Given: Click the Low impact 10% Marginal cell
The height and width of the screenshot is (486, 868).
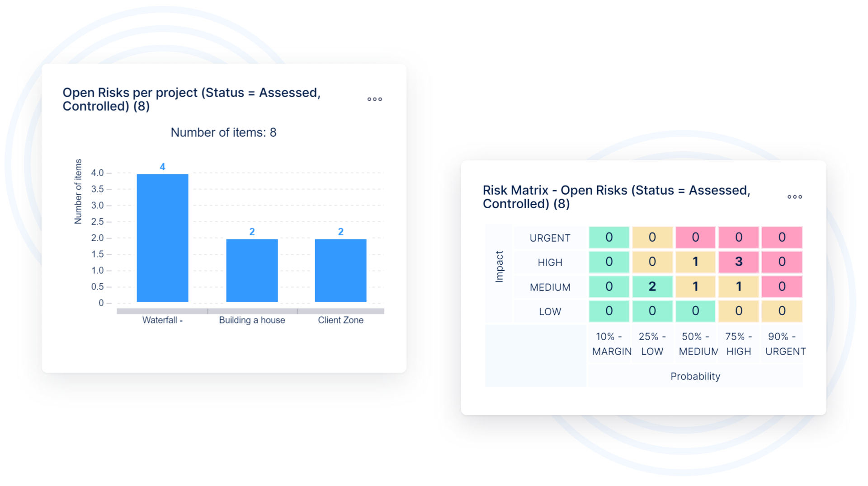Looking at the screenshot, I should (609, 311).
